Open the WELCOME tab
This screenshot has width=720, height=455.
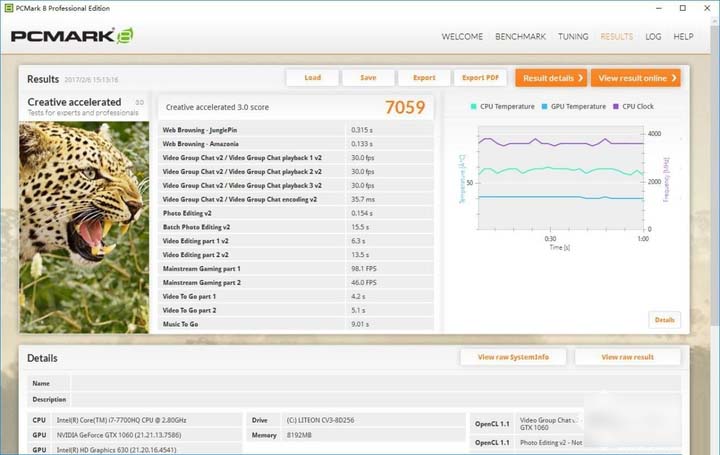click(x=462, y=37)
